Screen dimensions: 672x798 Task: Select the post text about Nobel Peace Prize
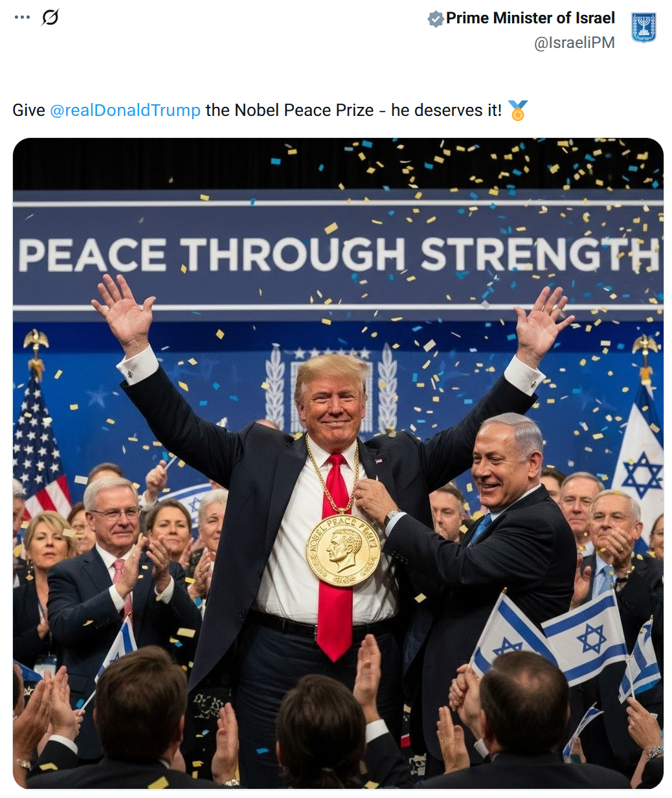tap(271, 110)
